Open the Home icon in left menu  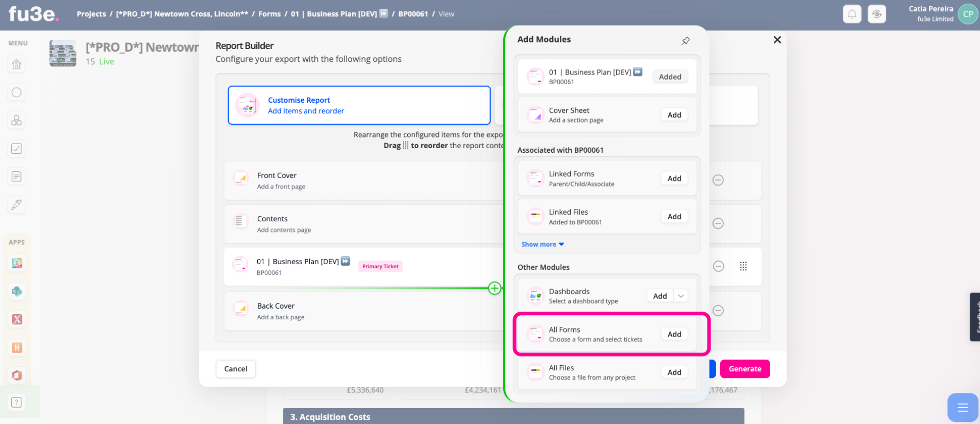(x=16, y=64)
